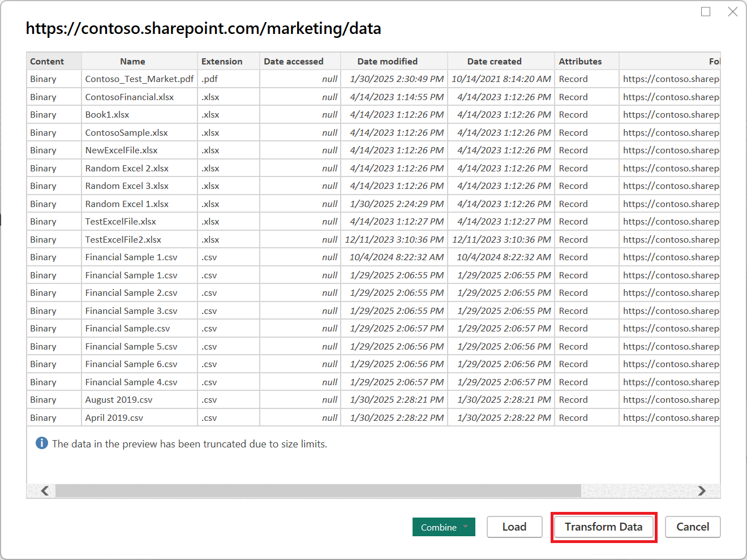Select the Name column header
Screen dimensions: 747x560
tap(140, 61)
